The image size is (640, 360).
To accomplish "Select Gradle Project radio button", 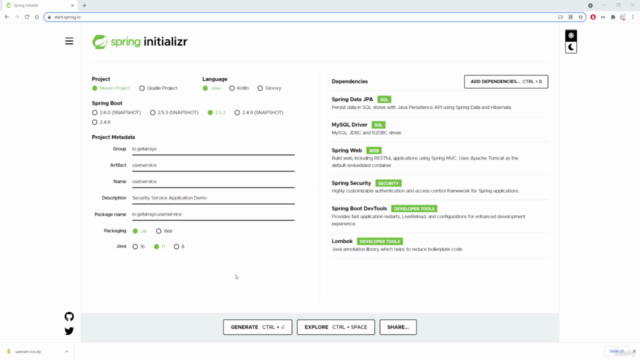I will pos(142,88).
